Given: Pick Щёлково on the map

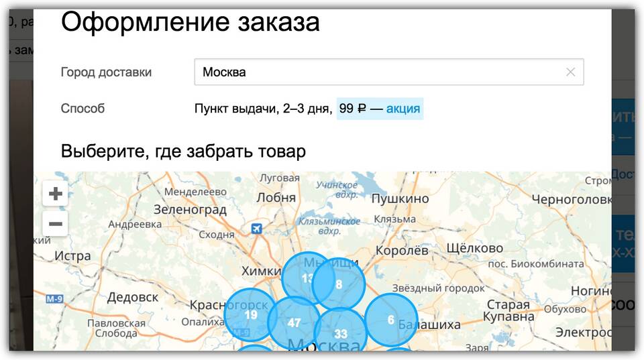Looking at the screenshot, I should tap(474, 248).
